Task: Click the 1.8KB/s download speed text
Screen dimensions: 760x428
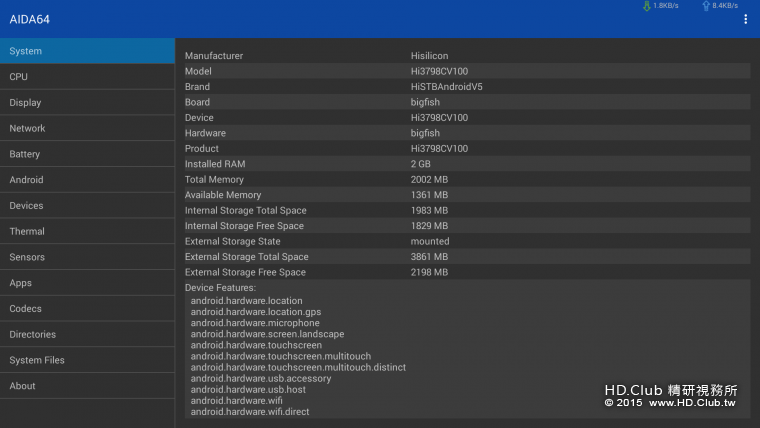Action: click(x=665, y=6)
